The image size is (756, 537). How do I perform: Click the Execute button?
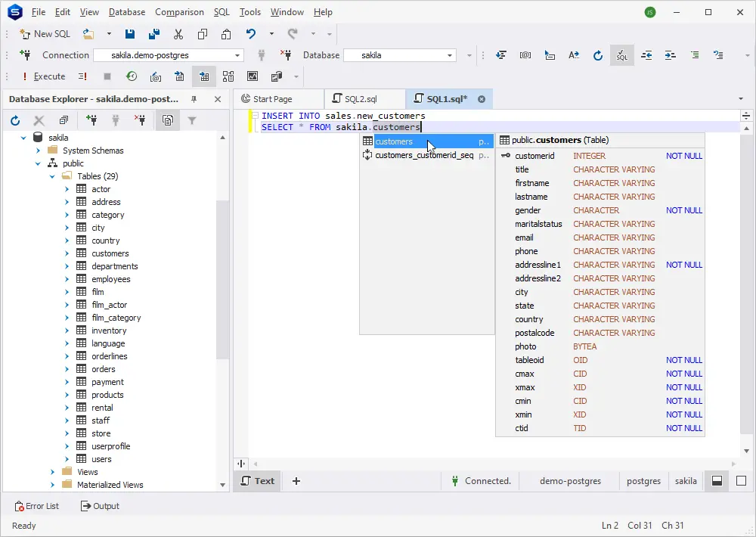click(43, 76)
